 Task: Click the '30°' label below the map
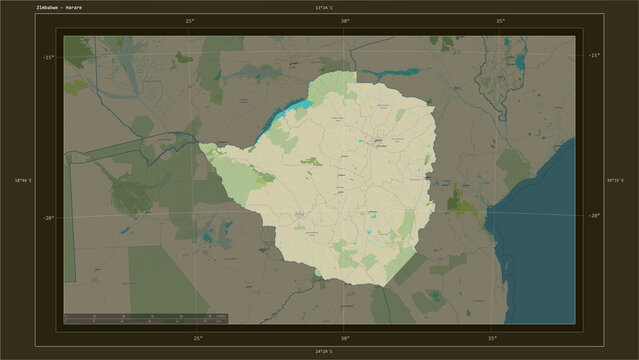(x=345, y=338)
